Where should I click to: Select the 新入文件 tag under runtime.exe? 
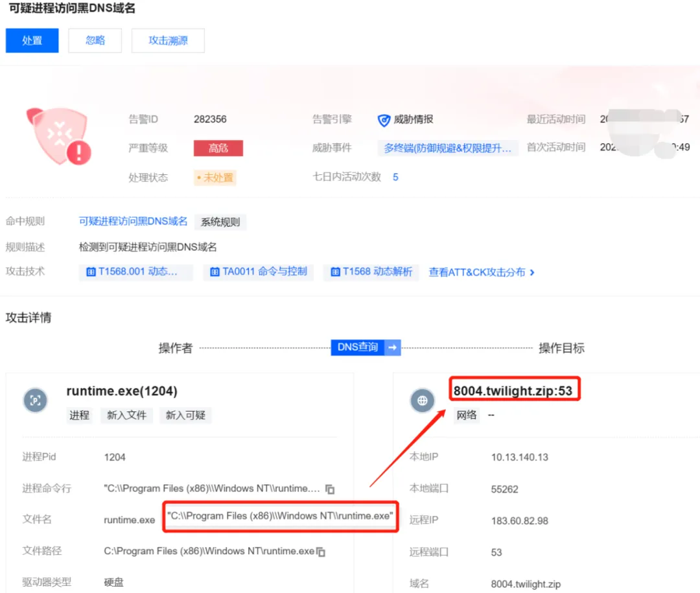126,415
